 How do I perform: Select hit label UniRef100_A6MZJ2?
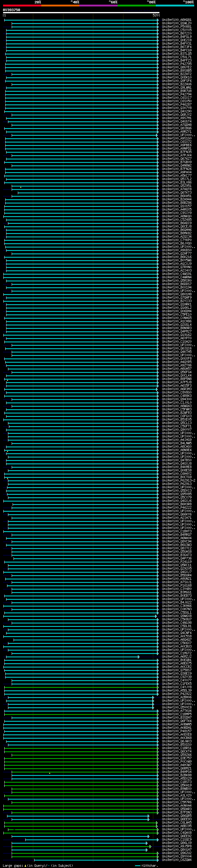click(176, 656)
